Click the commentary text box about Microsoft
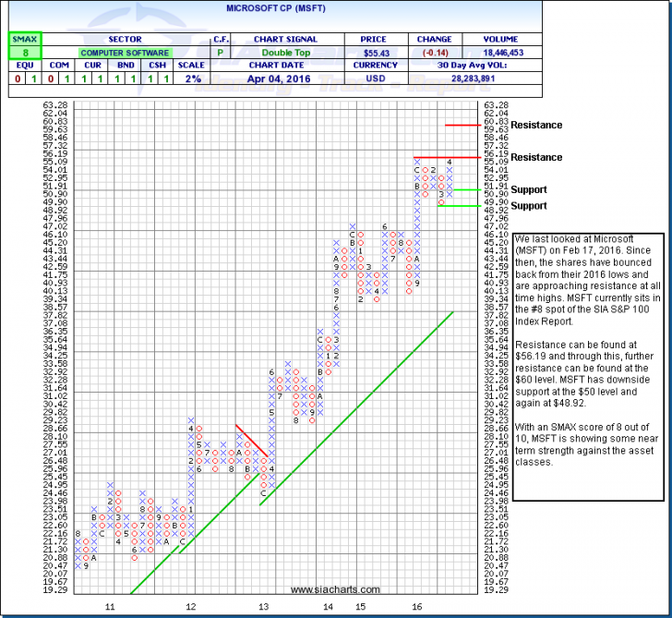This screenshot has height=618, width=672. point(587,351)
